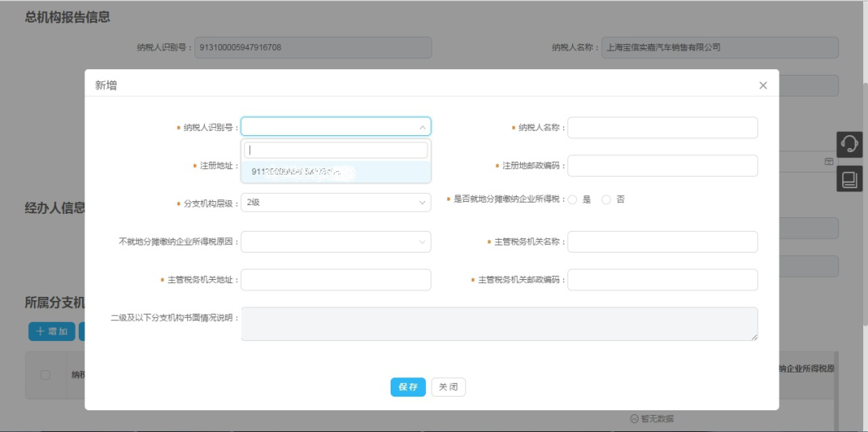Select the 是 radio button
The height and width of the screenshot is (432, 868).
(x=573, y=200)
